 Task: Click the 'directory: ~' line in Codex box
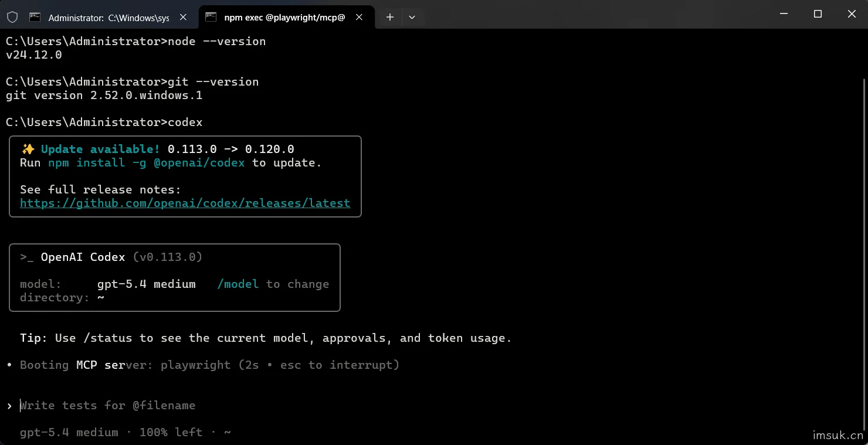click(x=62, y=297)
